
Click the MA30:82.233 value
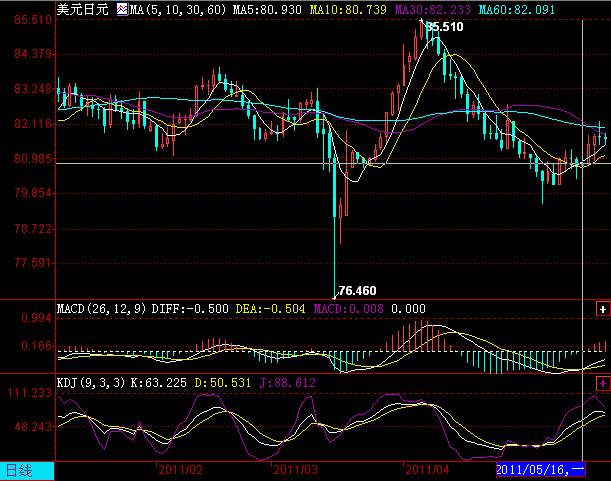tap(433, 9)
